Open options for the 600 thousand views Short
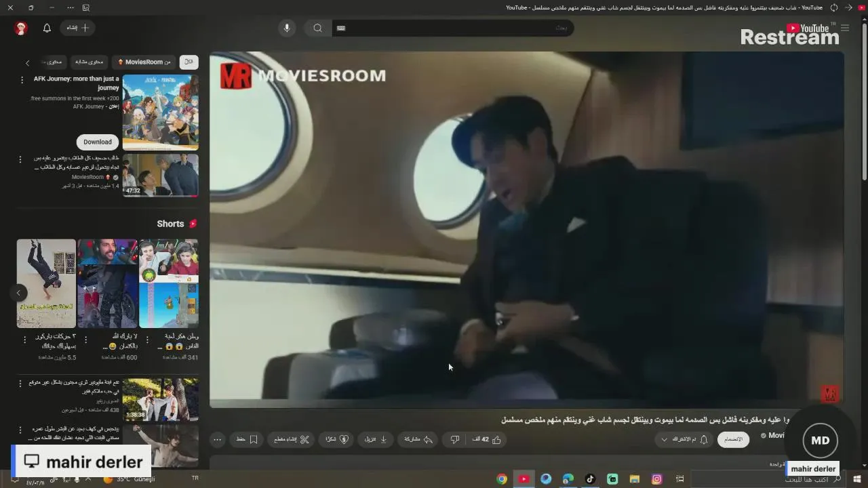 (x=86, y=340)
